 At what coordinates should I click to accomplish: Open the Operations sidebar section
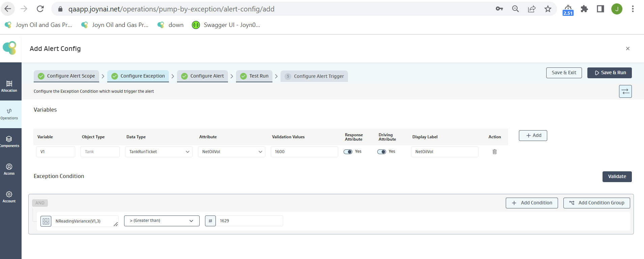(x=9, y=114)
